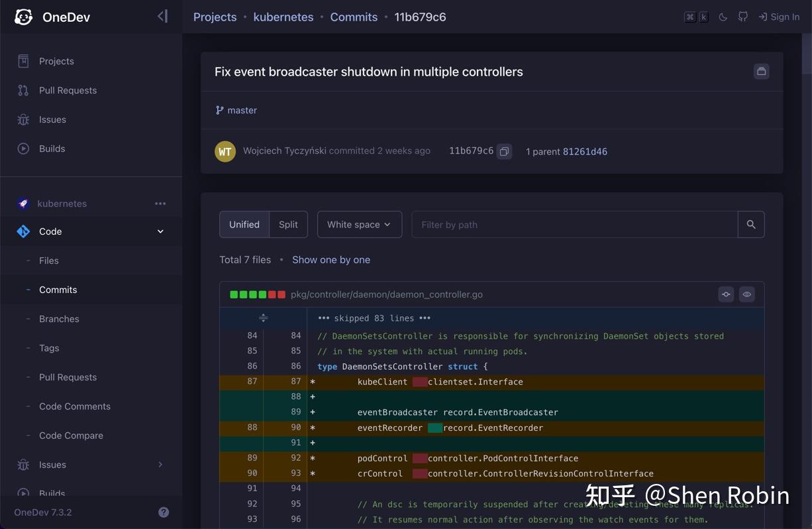Screen dimensions: 812x529
Task: Open help via the question mark icon
Action: pyautogui.click(x=163, y=512)
